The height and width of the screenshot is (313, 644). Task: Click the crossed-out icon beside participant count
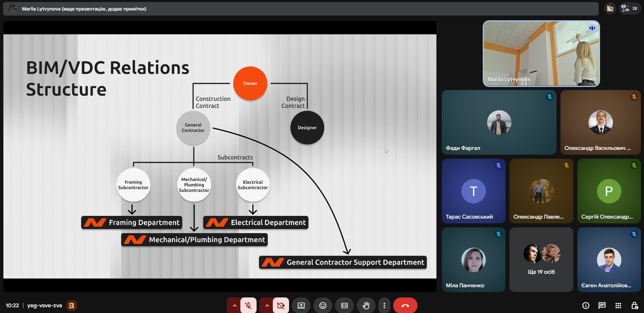click(x=610, y=8)
